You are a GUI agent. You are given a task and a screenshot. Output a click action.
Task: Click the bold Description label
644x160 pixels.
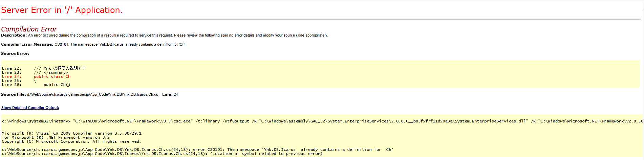click(x=14, y=35)
